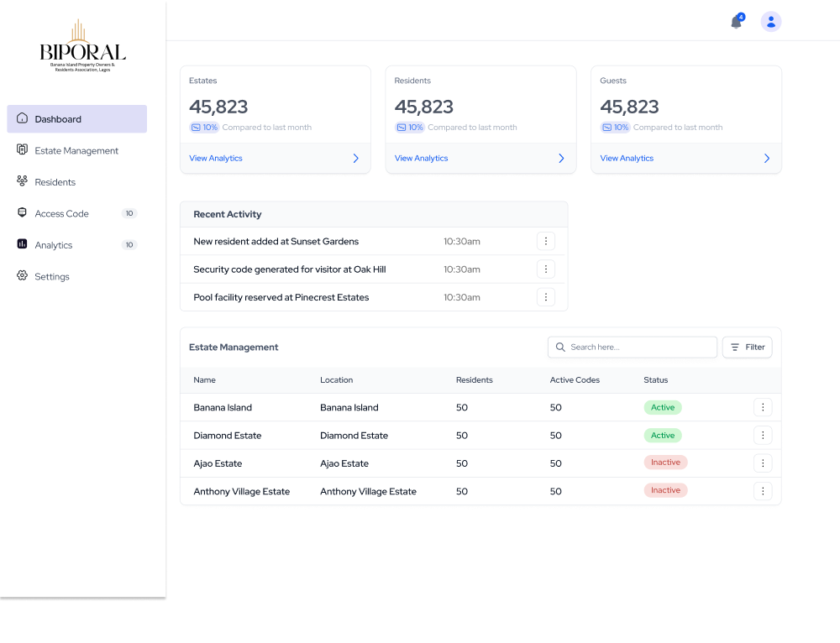Click the Access Code shield icon
The height and width of the screenshot is (643, 840).
coord(22,212)
